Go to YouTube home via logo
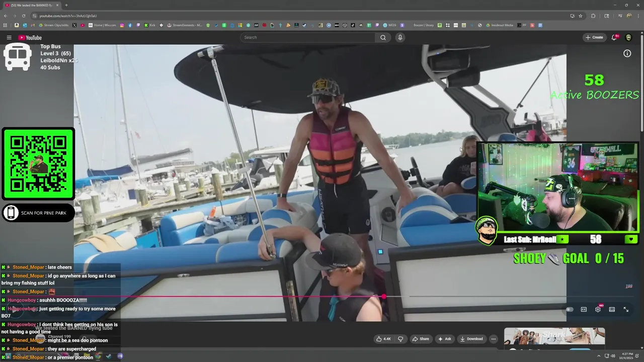 coord(30,38)
